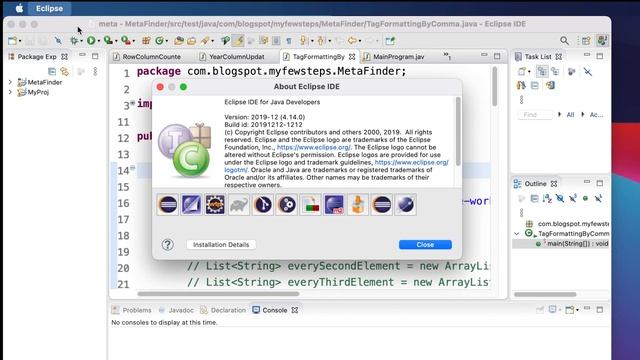Image resolution: width=640 pixels, height=360 pixels.
Task: Select main(String[]) : void in Outline
Action: pyautogui.click(x=577, y=244)
